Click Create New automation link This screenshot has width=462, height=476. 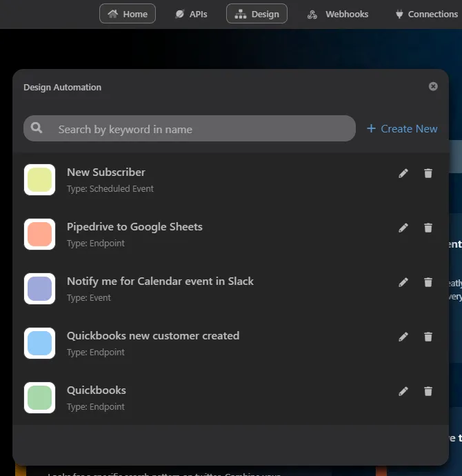click(x=402, y=129)
